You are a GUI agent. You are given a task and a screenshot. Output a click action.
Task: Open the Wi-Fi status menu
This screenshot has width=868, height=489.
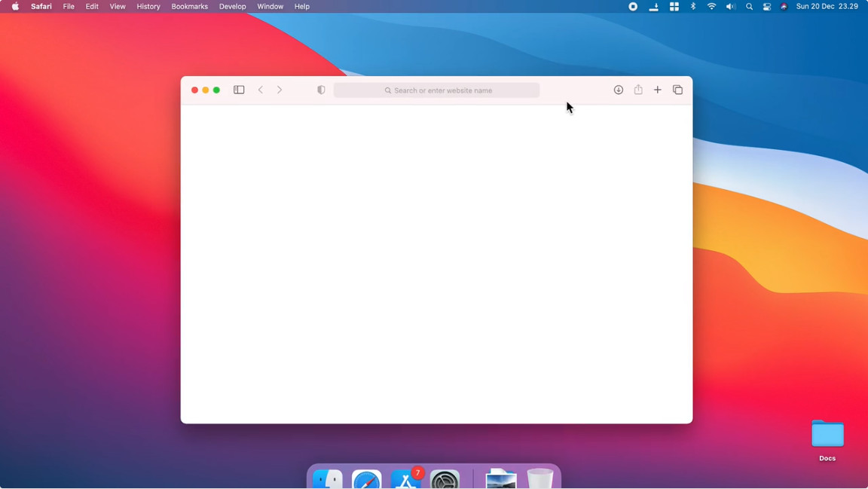coord(712,7)
